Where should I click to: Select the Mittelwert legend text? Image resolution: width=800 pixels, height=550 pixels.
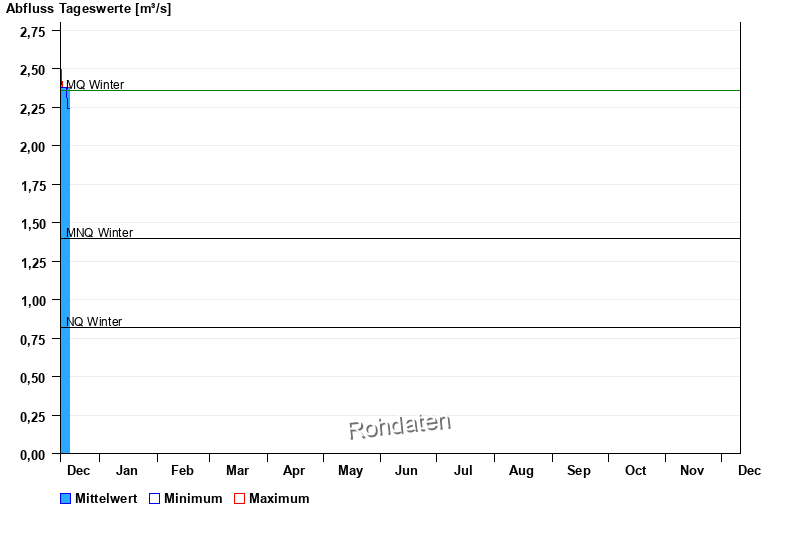click(x=106, y=499)
